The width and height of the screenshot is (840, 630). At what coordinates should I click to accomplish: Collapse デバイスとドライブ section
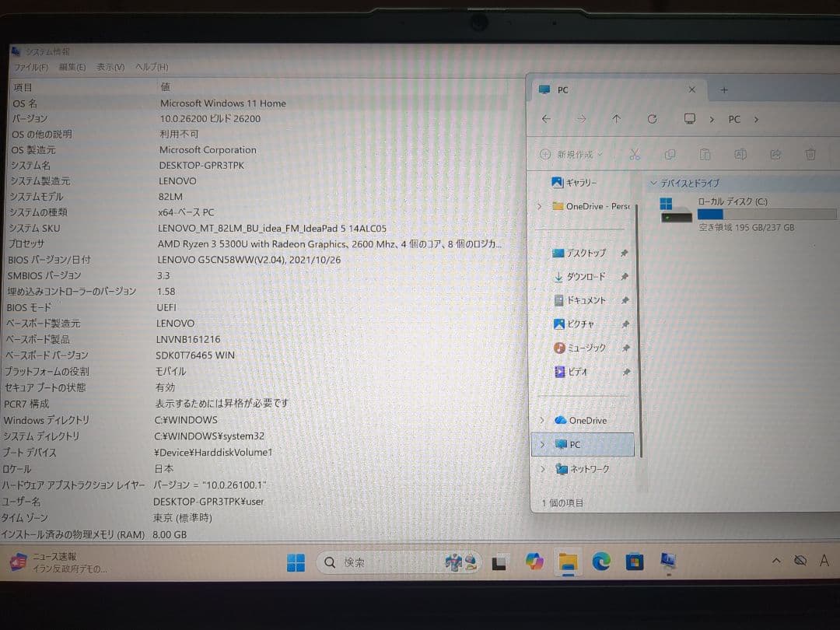tap(654, 183)
